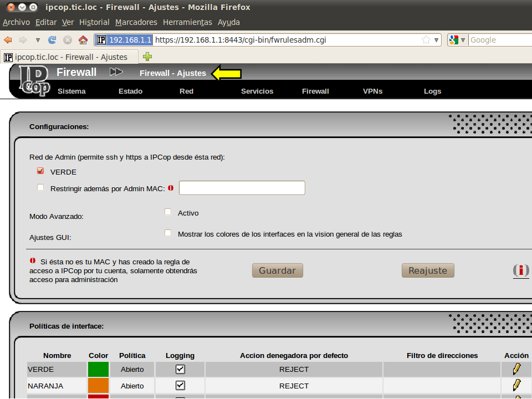This screenshot has width=532, height=399.
Task: Click the green VERDE color swatch
Action: [99, 369]
